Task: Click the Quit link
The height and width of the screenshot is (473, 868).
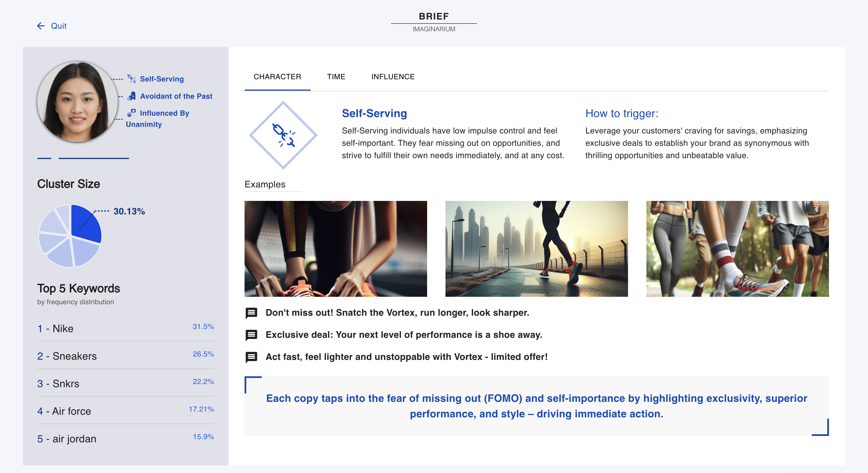Action: 59,26
